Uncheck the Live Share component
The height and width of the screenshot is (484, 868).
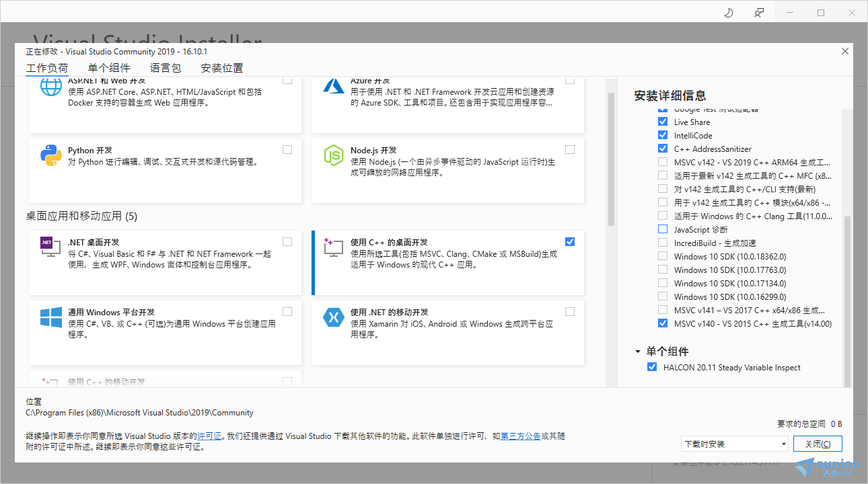coord(663,122)
